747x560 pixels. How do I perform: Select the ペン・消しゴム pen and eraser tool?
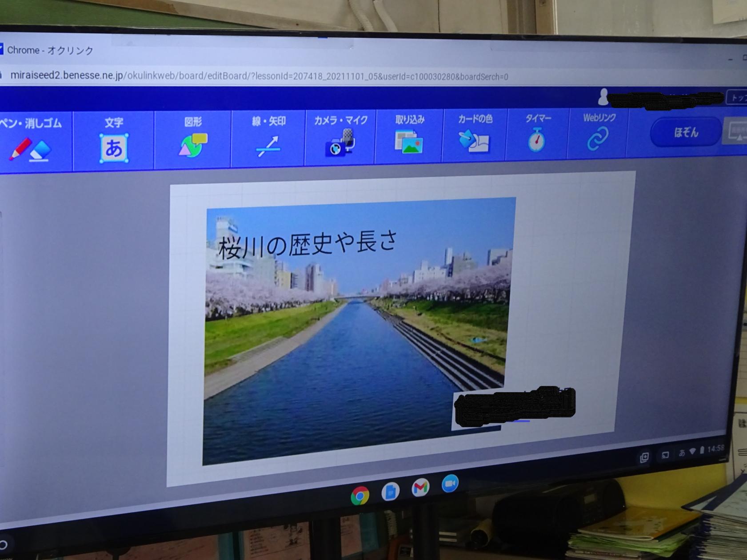pos(31,139)
